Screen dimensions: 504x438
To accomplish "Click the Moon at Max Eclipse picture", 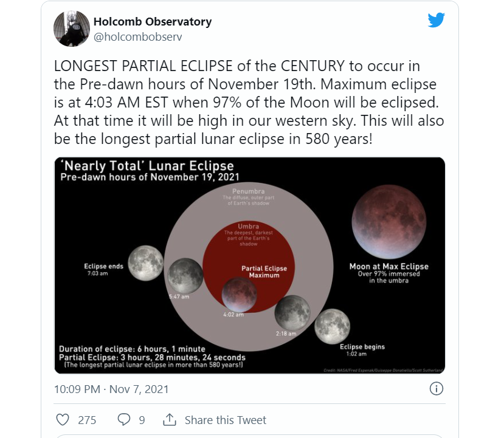I will (389, 222).
